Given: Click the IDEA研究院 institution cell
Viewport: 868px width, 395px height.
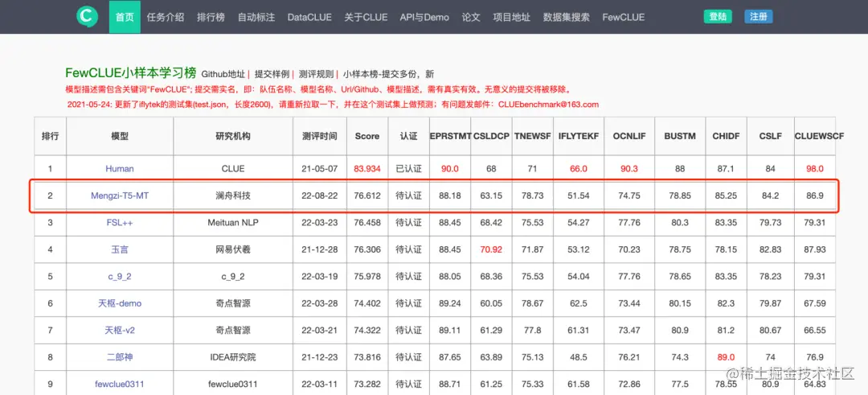Looking at the screenshot, I should 232,356.
